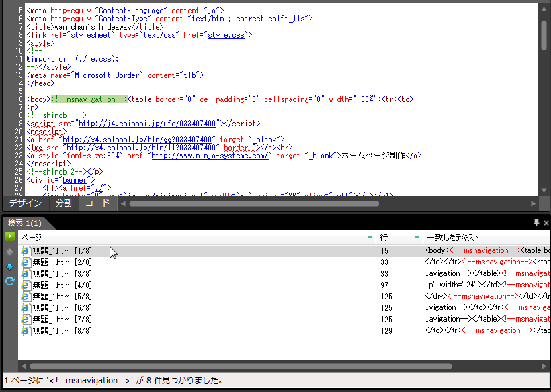Click the results panel scroll left arrow
The height and width of the screenshot is (392, 551).
tap(24, 366)
